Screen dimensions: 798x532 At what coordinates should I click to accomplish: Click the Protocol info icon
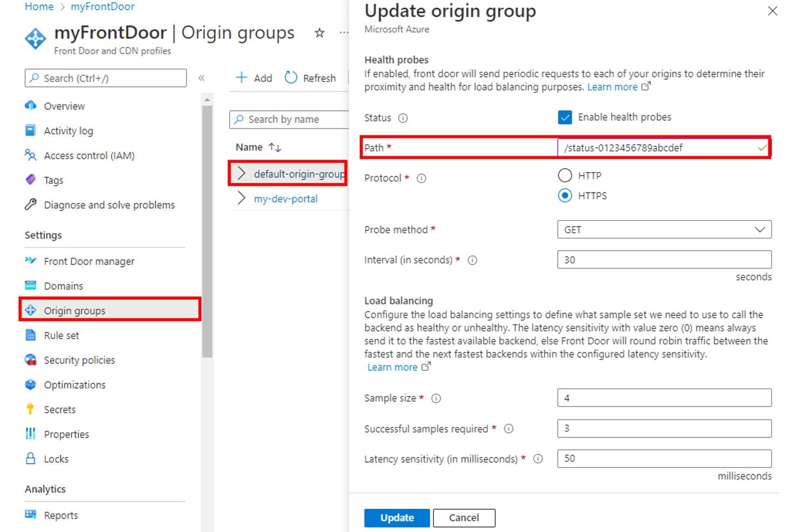coord(422,178)
